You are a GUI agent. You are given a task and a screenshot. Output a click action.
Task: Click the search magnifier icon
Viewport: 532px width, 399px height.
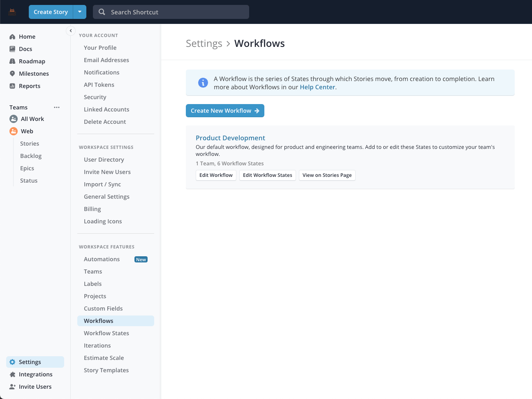coord(102,12)
